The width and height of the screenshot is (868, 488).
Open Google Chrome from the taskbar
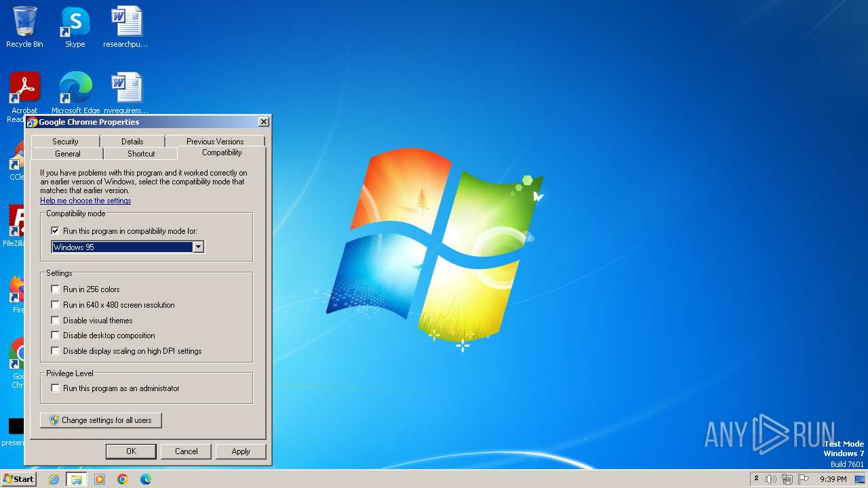[123, 479]
